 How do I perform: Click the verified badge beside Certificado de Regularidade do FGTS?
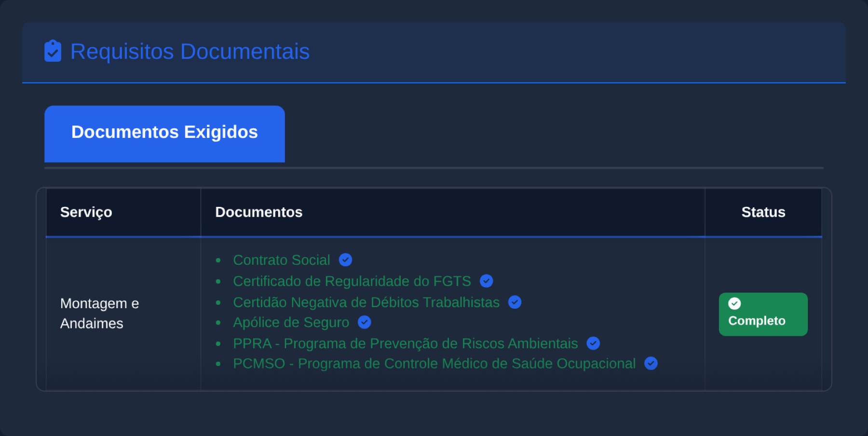click(487, 281)
